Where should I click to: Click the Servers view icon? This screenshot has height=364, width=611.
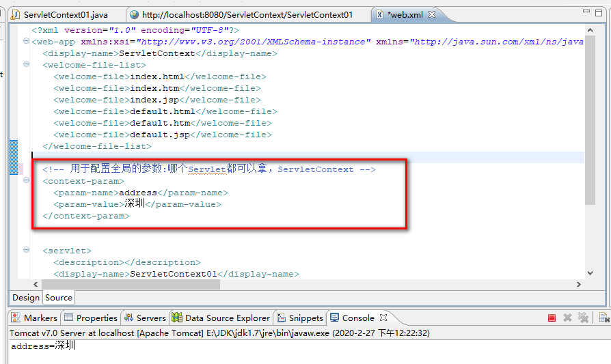pos(128,318)
